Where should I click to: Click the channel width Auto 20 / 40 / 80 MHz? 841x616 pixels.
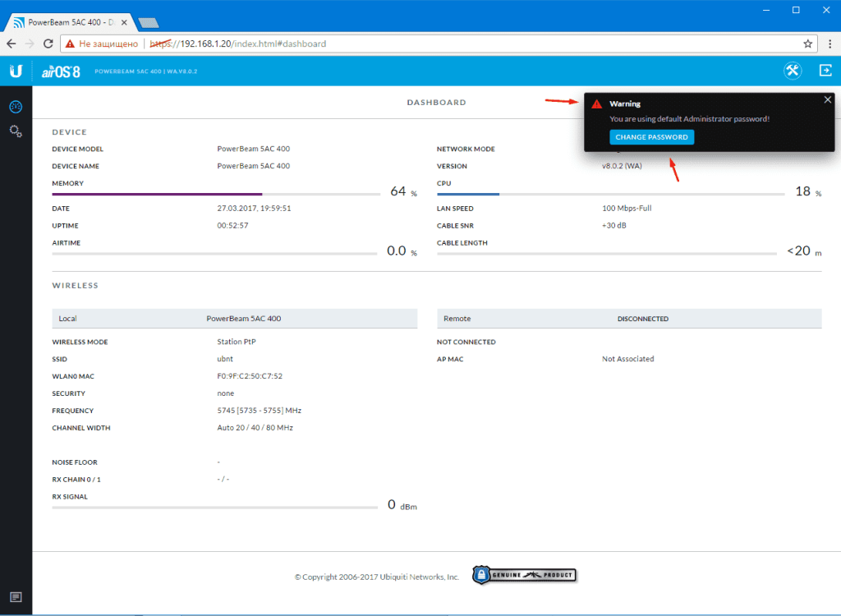[255, 428]
